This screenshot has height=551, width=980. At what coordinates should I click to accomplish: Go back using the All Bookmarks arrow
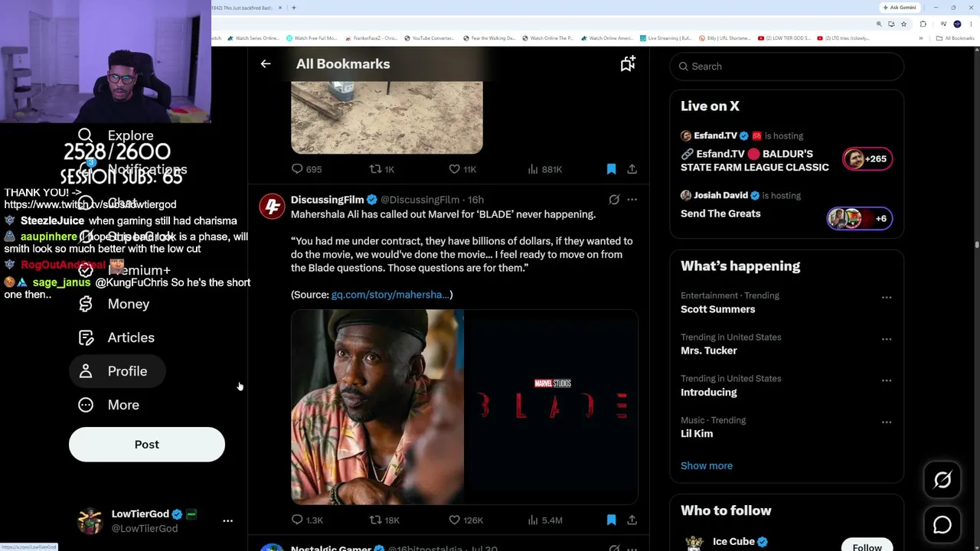(x=266, y=64)
